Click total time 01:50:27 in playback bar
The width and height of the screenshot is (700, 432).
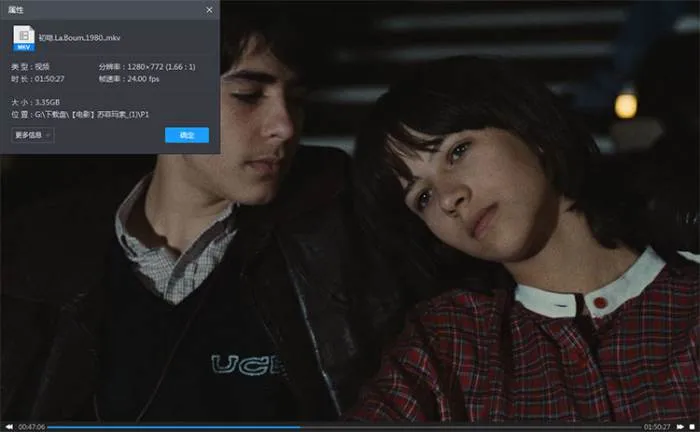[657, 427]
